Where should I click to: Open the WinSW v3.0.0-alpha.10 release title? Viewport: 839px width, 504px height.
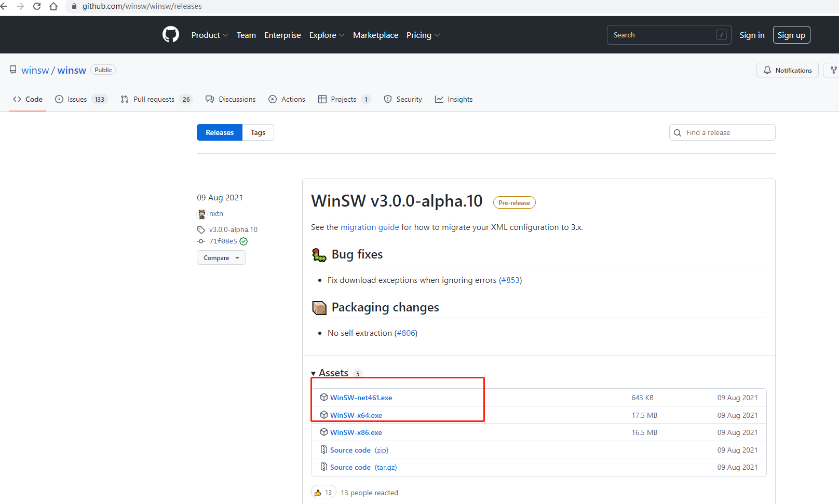coord(397,201)
